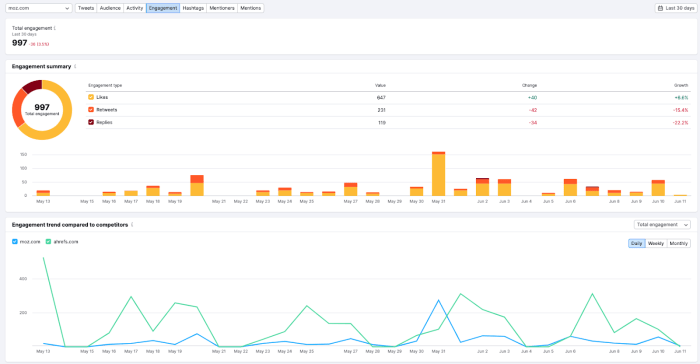Screen dimensions: 700x364
Task: Click the Change column header
Action: pos(529,85)
